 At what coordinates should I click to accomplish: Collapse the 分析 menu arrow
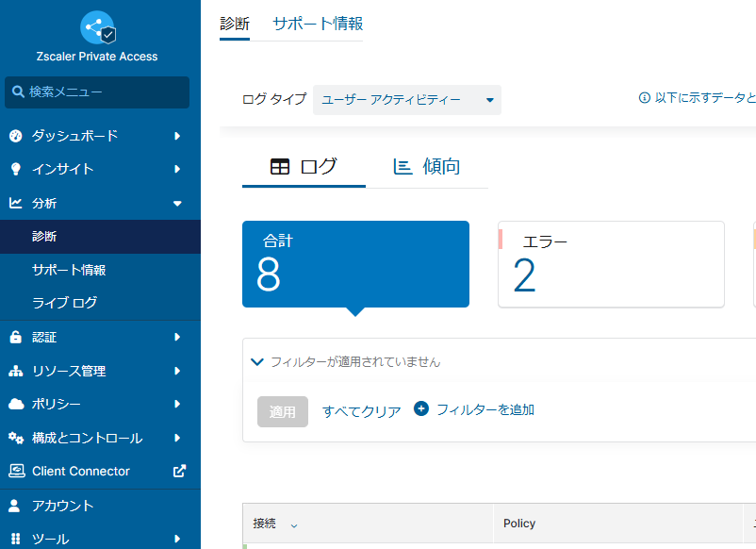click(177, 204)
